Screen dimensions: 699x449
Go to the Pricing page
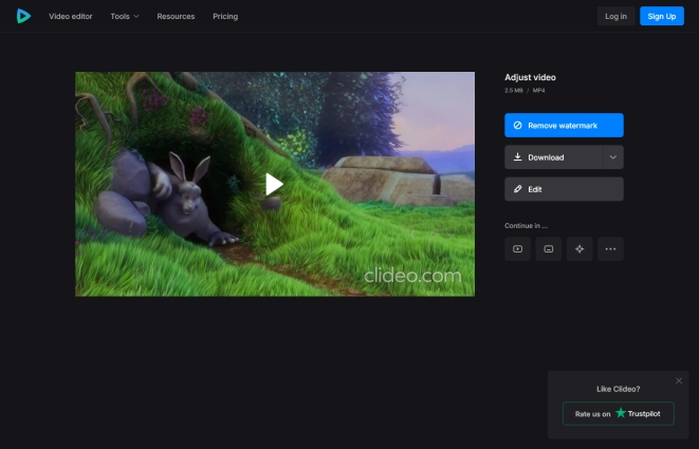click(225, 16)
